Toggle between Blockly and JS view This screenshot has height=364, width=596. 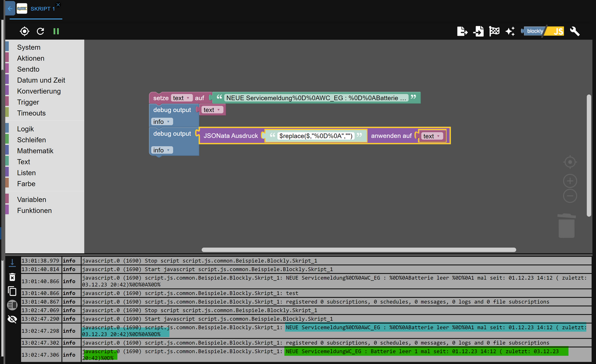click(542, 31)
